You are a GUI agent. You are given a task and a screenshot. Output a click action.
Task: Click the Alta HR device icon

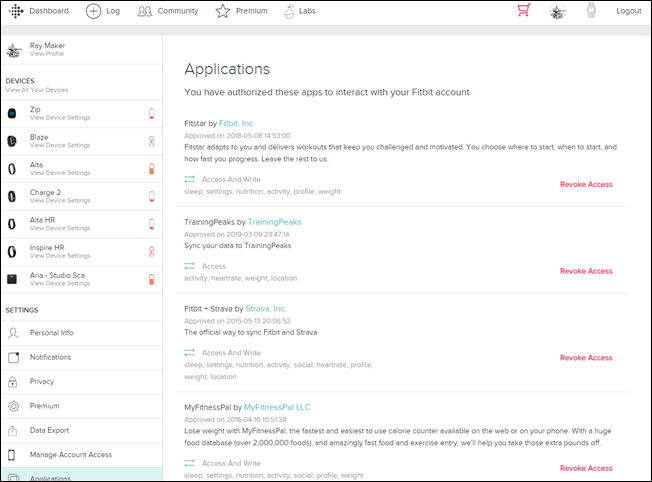[x=12, y=224]
